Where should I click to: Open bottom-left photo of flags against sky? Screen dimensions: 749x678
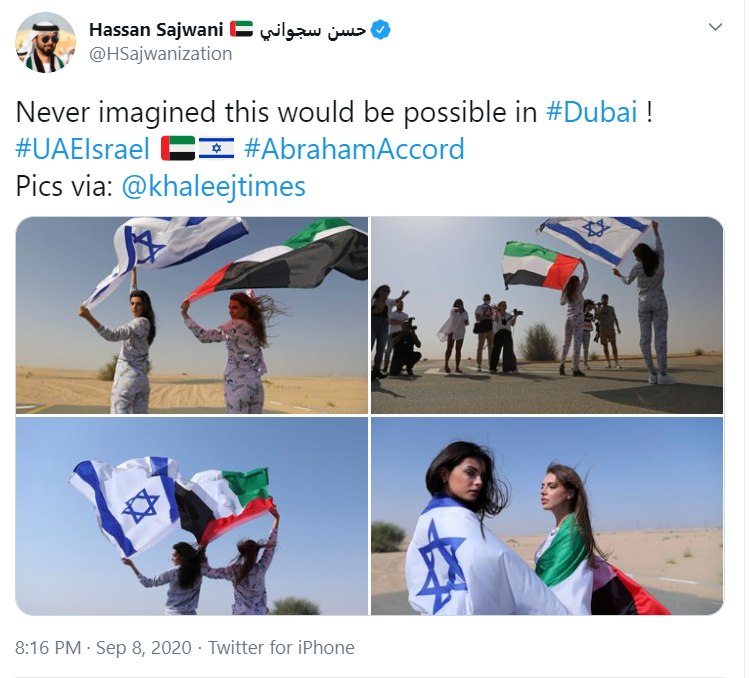[192, 516]
